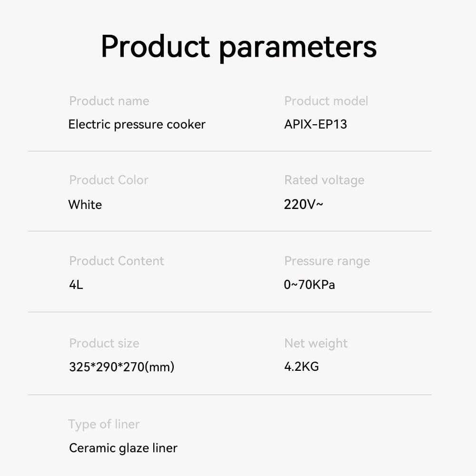Select the "Pressure range" label
The height and width of the screenshot is (476, 476).
click(327, 261)
